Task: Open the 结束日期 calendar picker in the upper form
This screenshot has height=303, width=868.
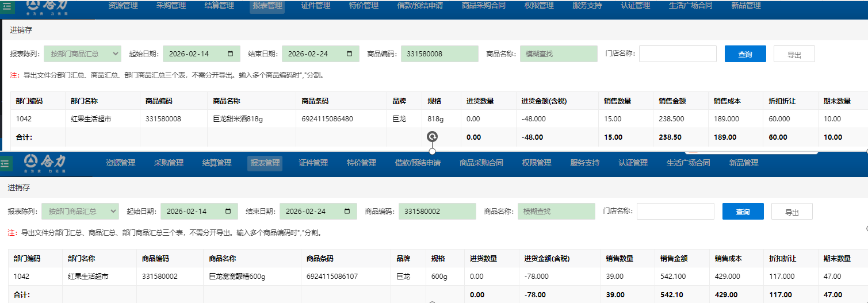Action: 350,54
